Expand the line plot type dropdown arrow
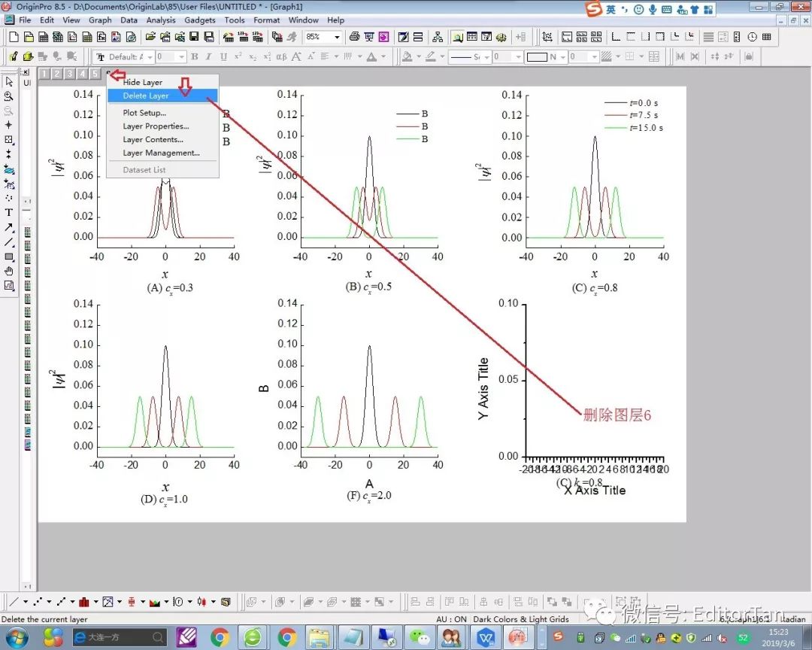This screenshot has width=812, height=650. click(26, 602)
